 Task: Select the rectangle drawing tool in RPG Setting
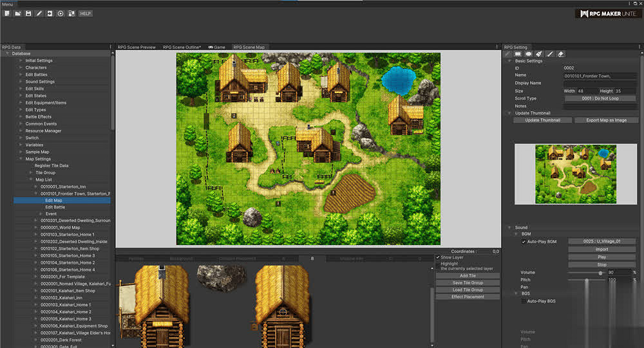click(x=518, y=54)
